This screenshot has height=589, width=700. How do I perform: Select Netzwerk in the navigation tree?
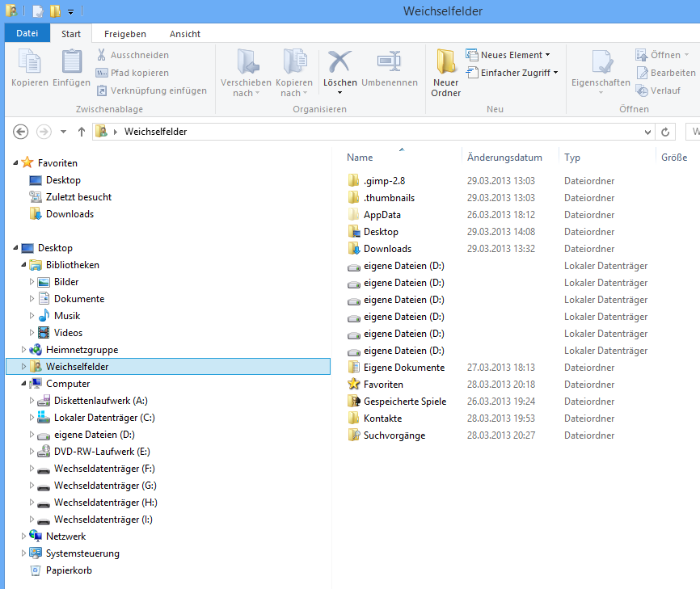(65, 536)
